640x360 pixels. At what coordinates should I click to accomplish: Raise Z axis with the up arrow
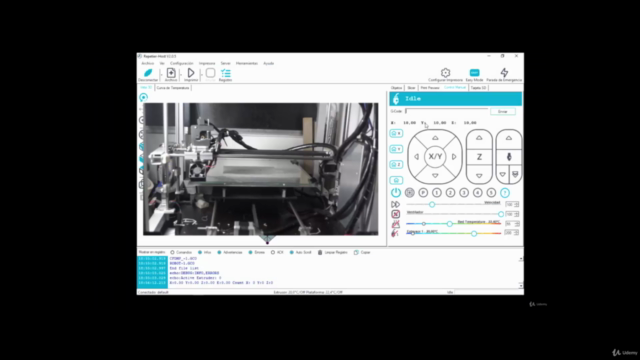479,138
